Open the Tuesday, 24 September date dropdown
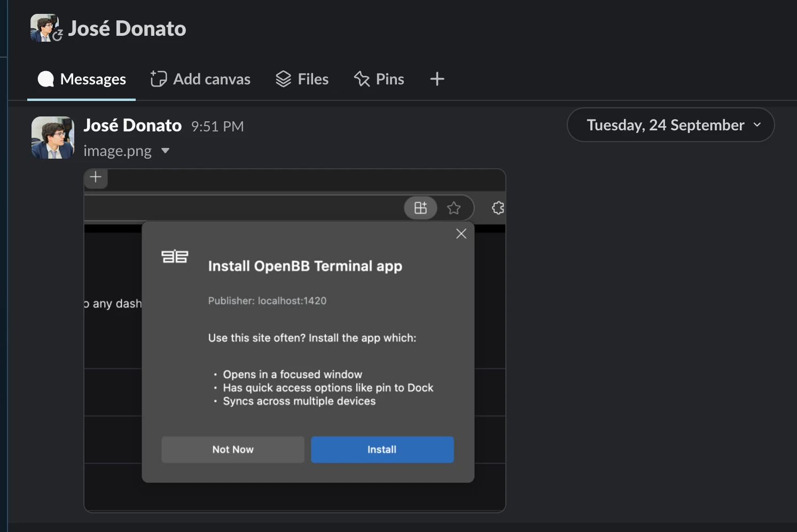Image resolution: width=797 pixels, height=532 pixels. (x=670, y=125)
